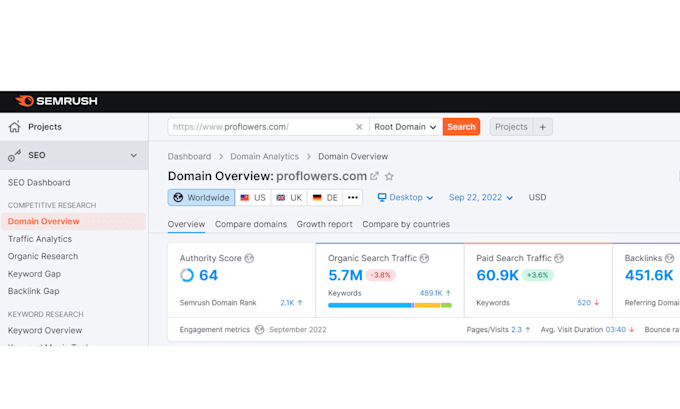Open SEO Dashboard
This screenshot has width=680, height=409.
pos(39,183)
